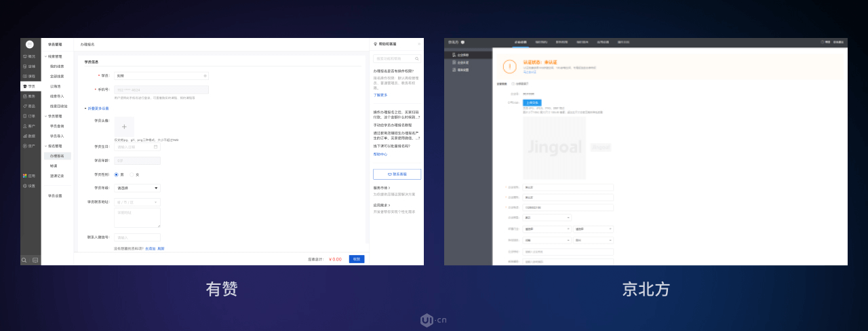Collapse the 线索管理 menu group

tap(54, 57)
